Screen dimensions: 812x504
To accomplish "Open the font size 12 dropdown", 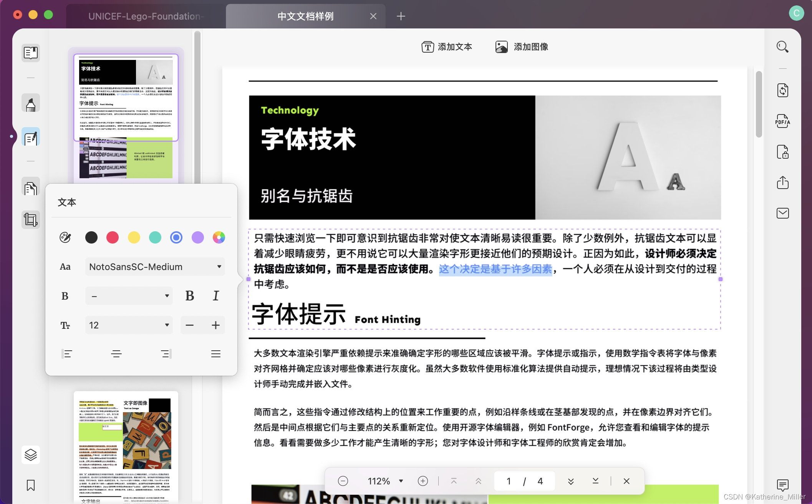I will pyautogui.click(x=129, y=325).
